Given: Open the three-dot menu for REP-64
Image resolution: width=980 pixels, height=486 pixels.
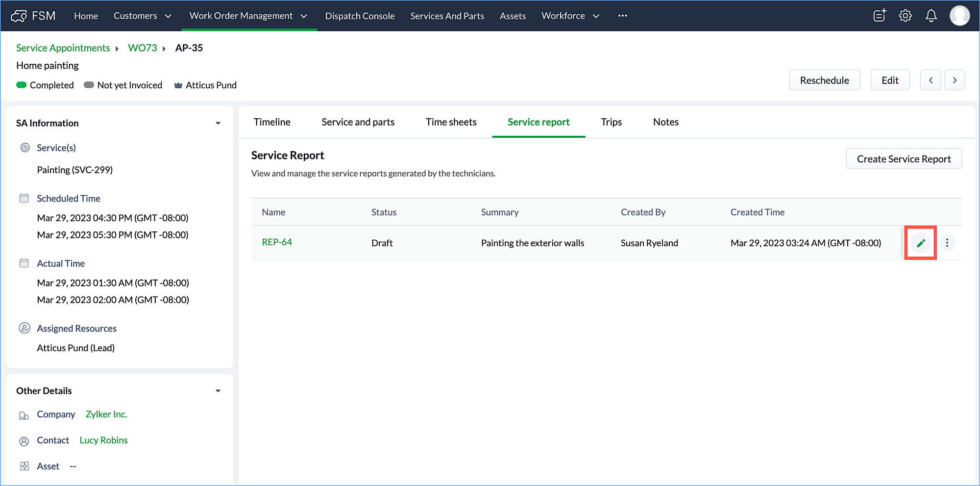Looking at the screenshot, I should pyautogui.click(x=947, y=243).
